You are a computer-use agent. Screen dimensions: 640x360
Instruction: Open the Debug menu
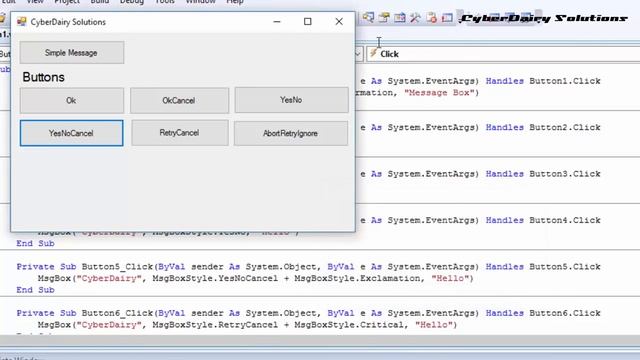tap(132, 2)
